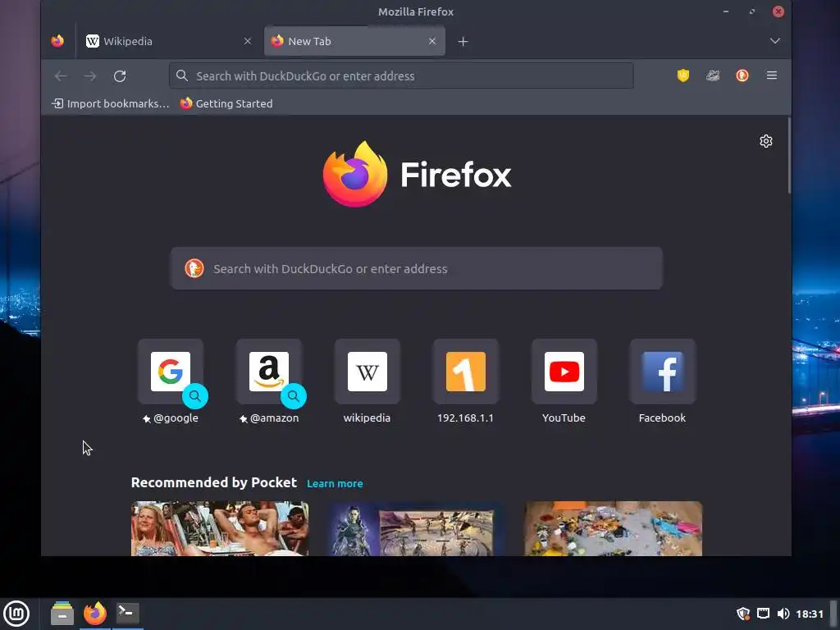
Task: Close the Wikipedia tab
Action: point(248,41)
